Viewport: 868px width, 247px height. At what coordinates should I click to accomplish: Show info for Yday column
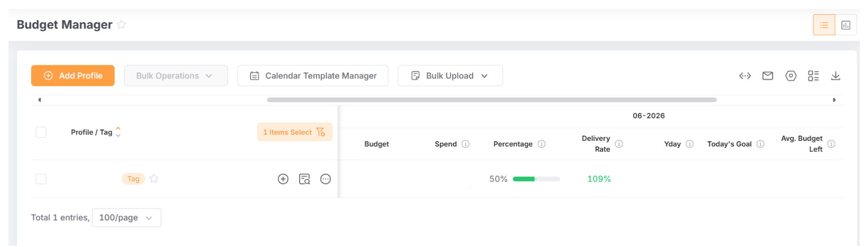coord(690,144)
